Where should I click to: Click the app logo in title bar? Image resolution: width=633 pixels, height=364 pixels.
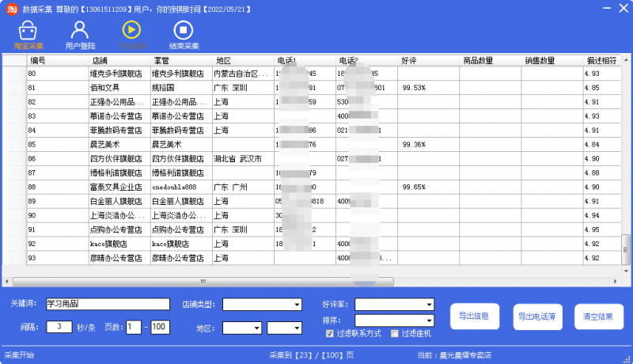coord(11,8)
